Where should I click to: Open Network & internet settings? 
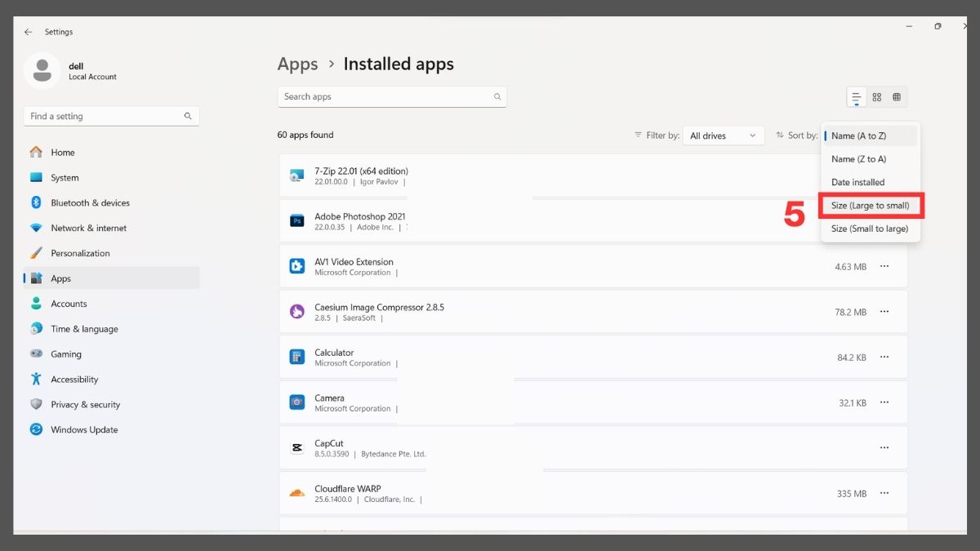point(111,228)
